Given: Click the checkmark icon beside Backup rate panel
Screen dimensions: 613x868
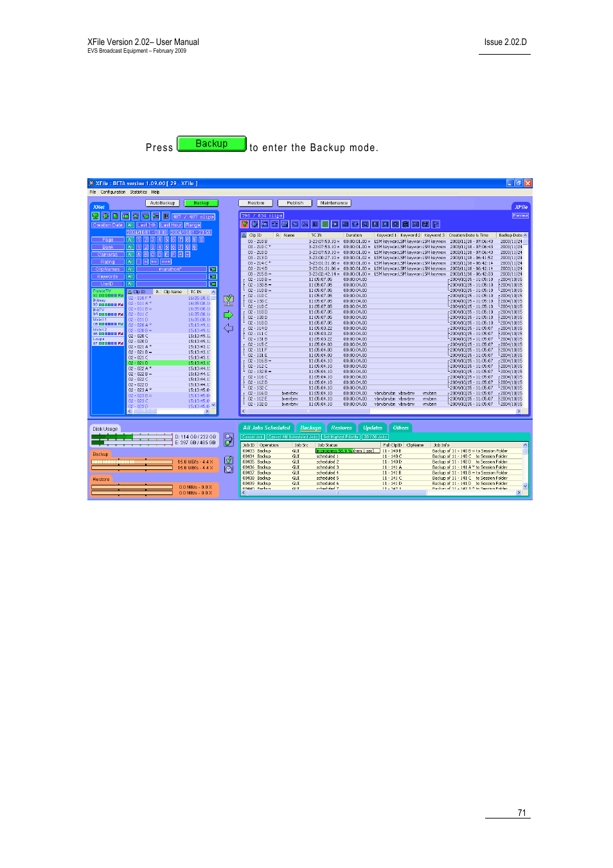Looking at the screenshot, I should [228, 460].
